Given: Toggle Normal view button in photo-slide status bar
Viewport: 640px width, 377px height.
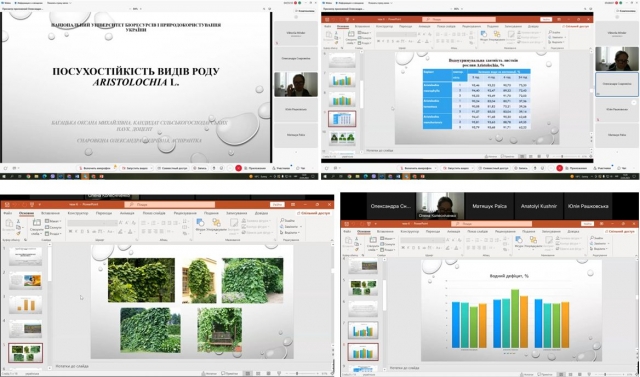Looking at the screenshot, I should pyautogui.click(x=247, y=373).
